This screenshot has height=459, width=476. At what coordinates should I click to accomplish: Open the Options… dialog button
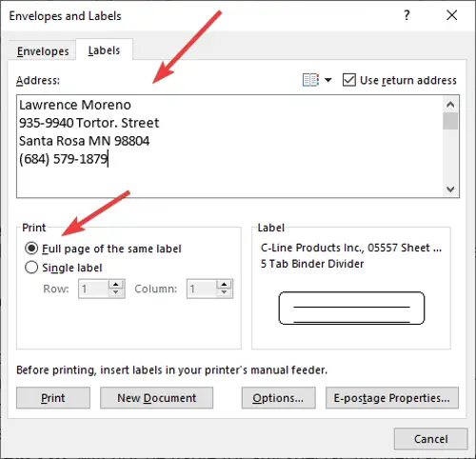click(278, 398)
